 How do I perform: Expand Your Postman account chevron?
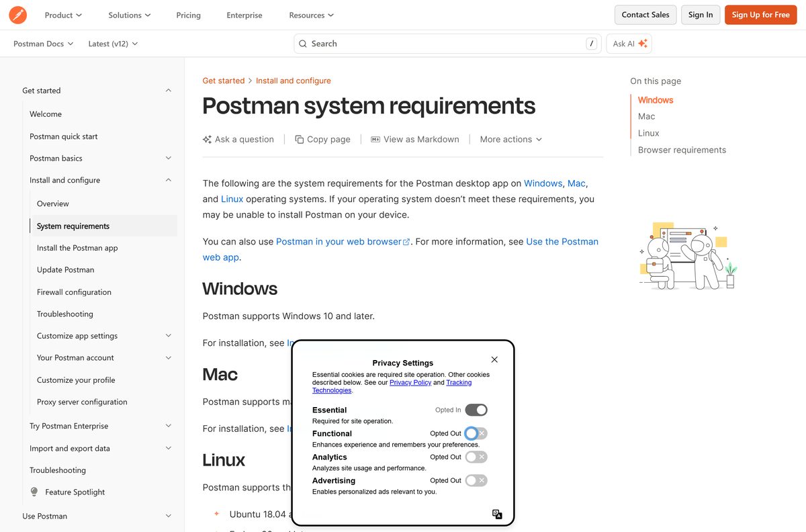(168, 358)
